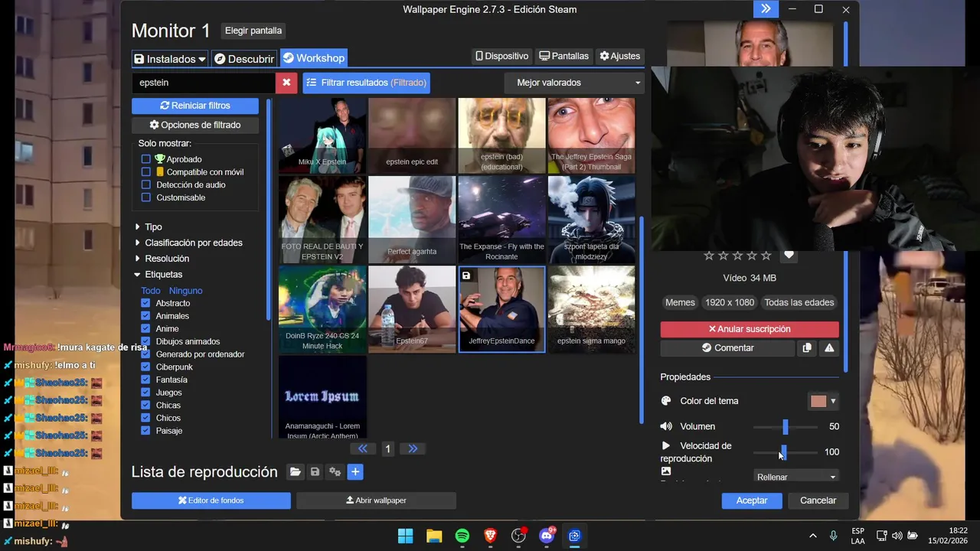The image size is (980, 551).
Task: Open the theme color swatch dropdown
Action: point(824,401)
